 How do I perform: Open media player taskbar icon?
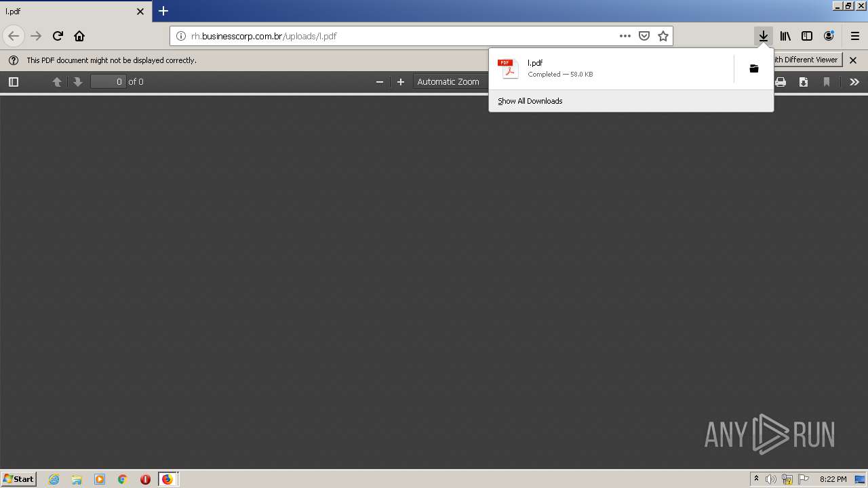[100, 479]
